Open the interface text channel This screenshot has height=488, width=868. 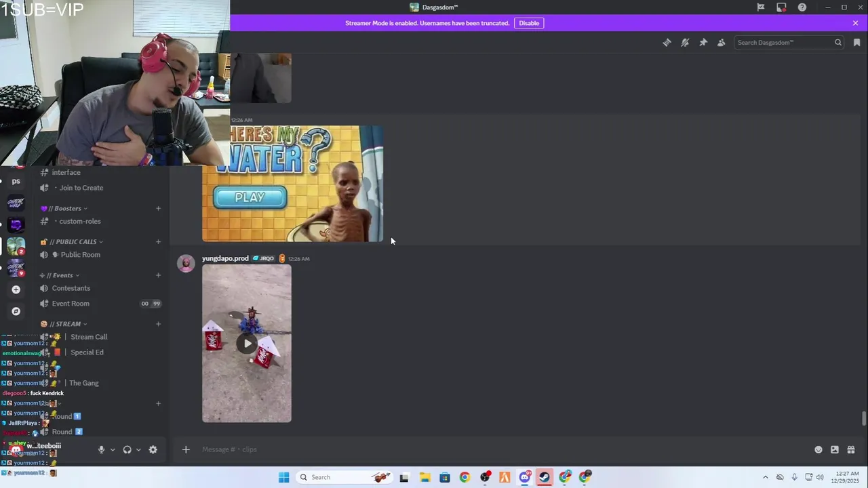pyautogui.click(x=66, y=172)
